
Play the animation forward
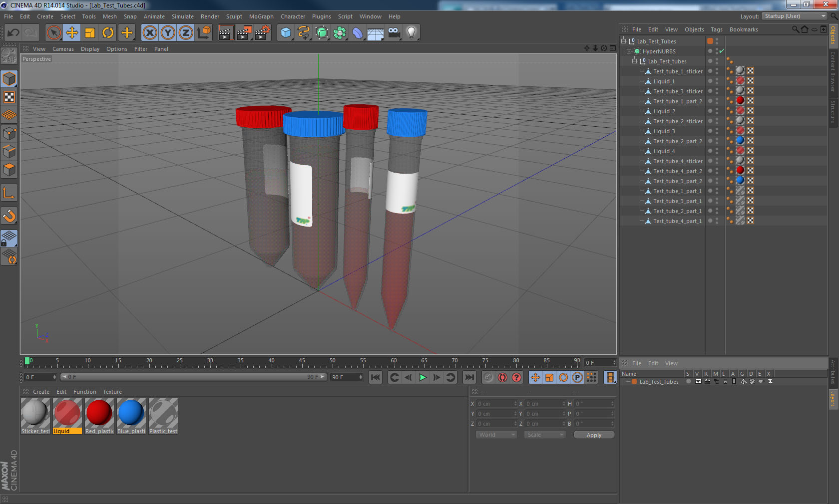click(422, 377)
